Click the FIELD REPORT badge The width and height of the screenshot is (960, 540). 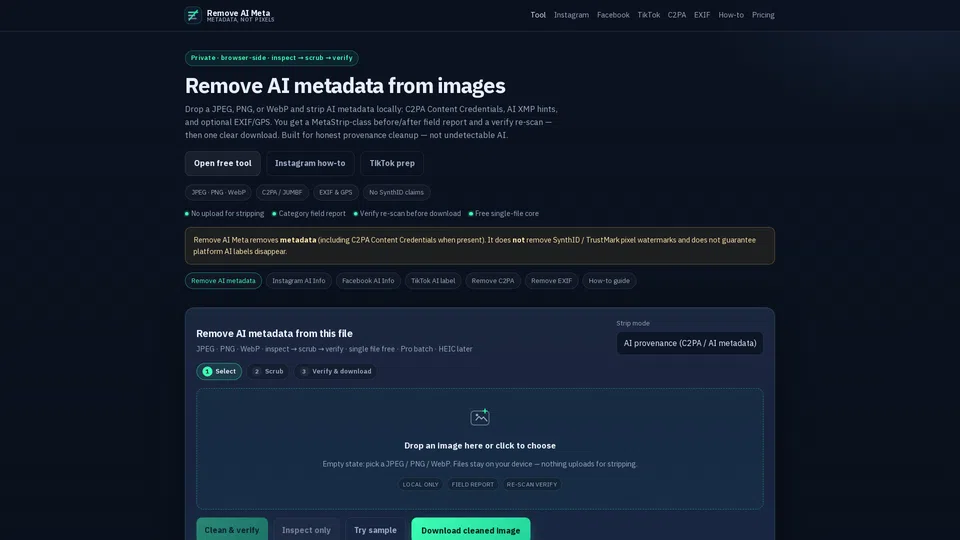473,484
